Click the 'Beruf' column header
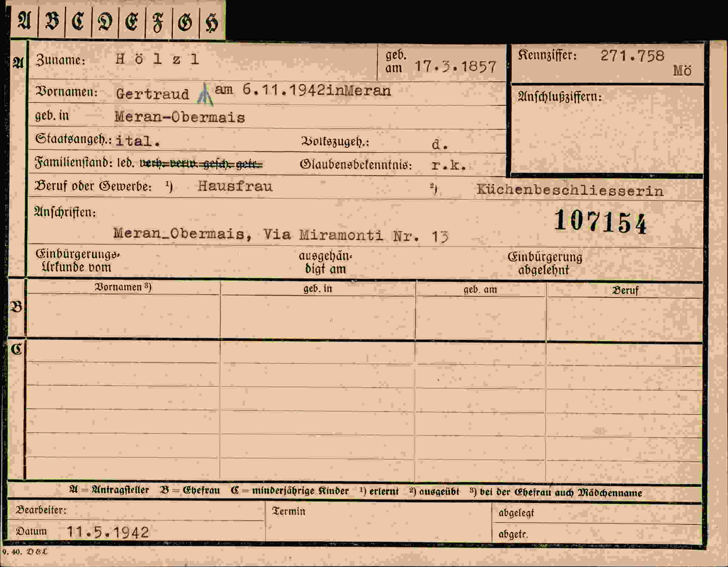Image resolution: width=728 pixels, height=567 pixels. (x=625, y=290)
